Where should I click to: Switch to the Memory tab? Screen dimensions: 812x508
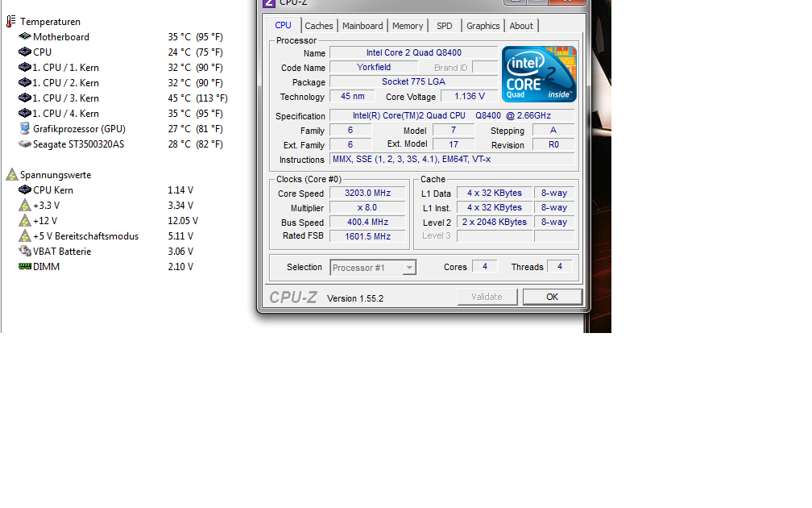click(x=408, y=26)
